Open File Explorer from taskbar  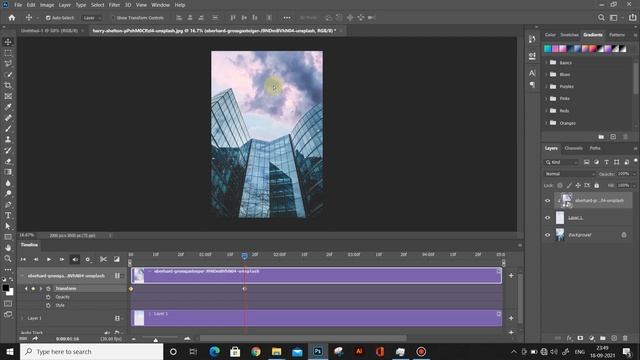[x=276, y=351]
